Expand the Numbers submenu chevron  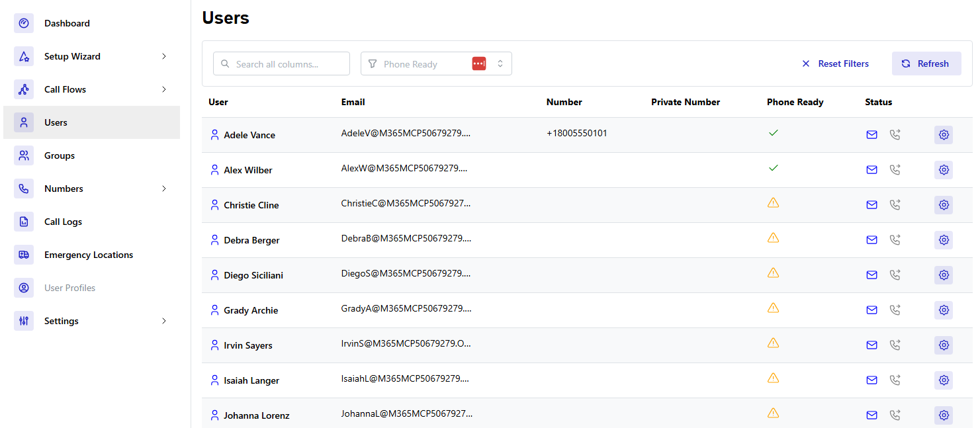(x=164, y=189)
